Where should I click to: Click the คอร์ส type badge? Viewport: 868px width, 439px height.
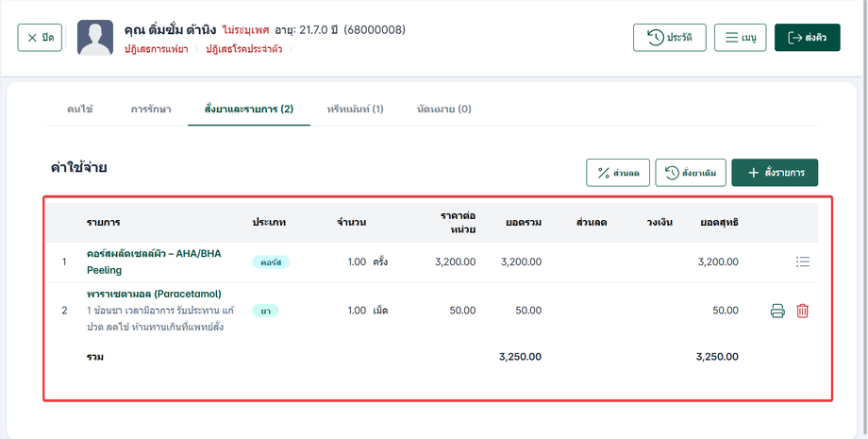[271, 262]
